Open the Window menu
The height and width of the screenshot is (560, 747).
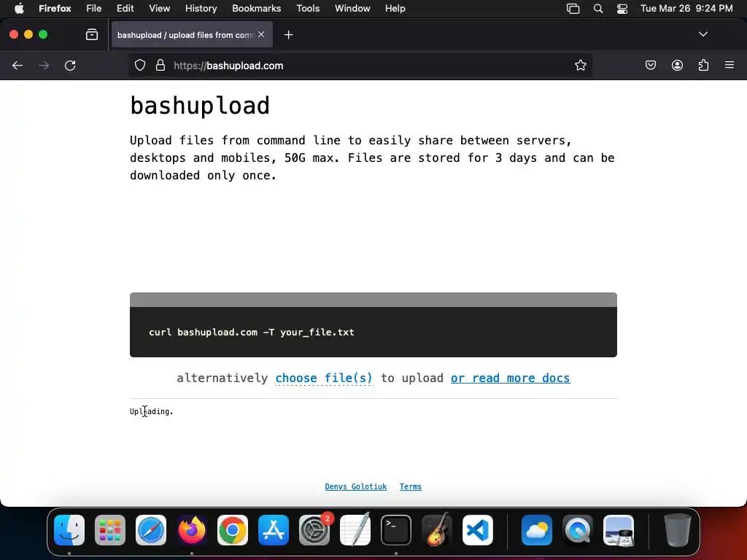[x=352, y=9]
